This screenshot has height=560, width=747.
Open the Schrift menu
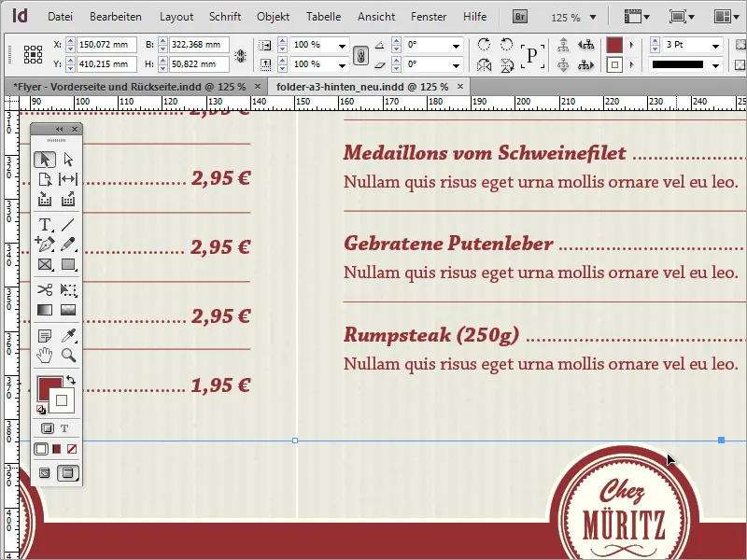(225, 17)
